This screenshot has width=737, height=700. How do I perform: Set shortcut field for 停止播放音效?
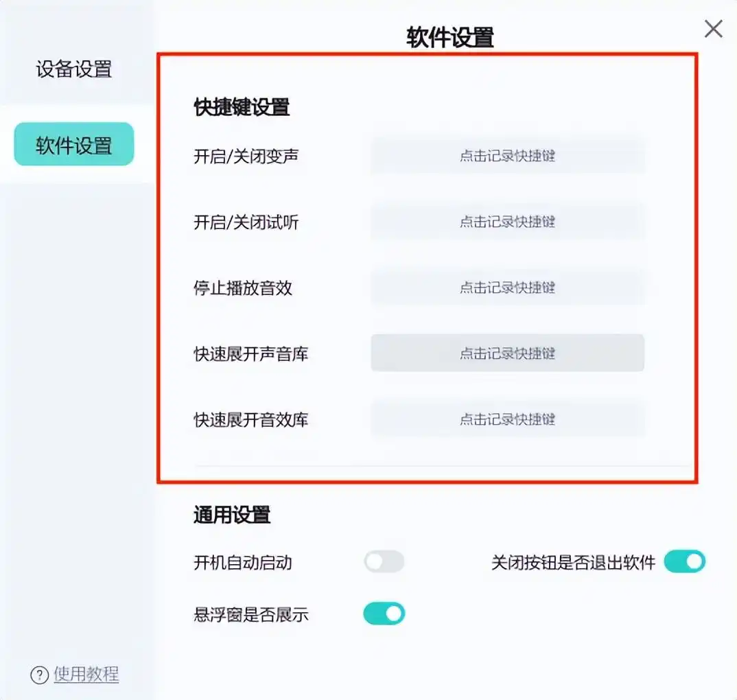click(x=508, y=288)
